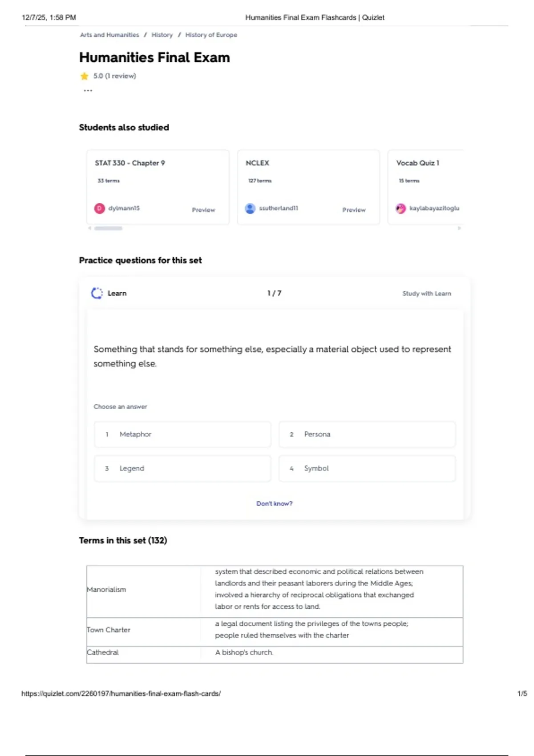Select answer option 1 Metaphor
Screen dimensions: 534x756
[182, 434]
